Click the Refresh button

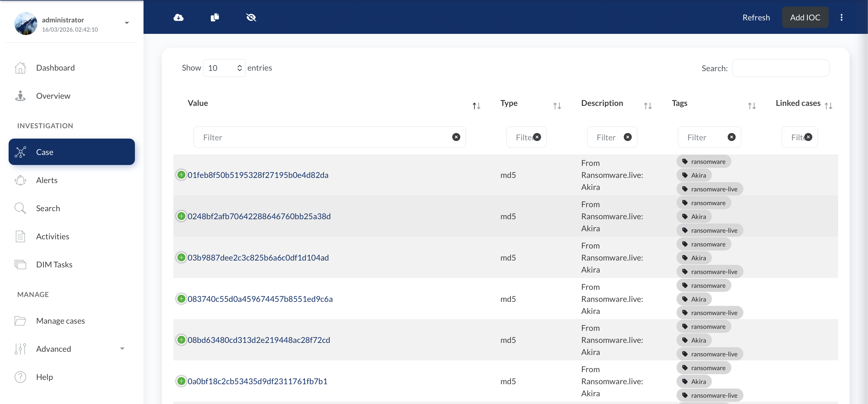756,17
